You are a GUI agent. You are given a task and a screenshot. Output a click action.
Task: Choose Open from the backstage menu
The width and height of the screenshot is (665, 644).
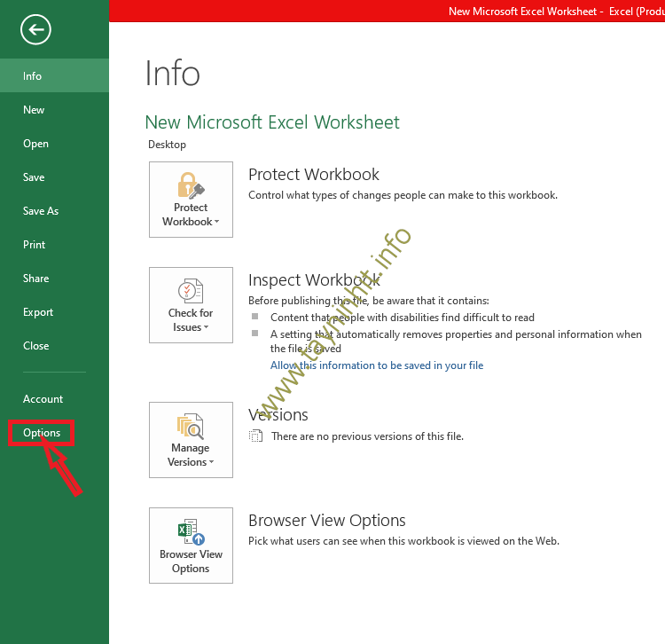(x=36, y=144)
